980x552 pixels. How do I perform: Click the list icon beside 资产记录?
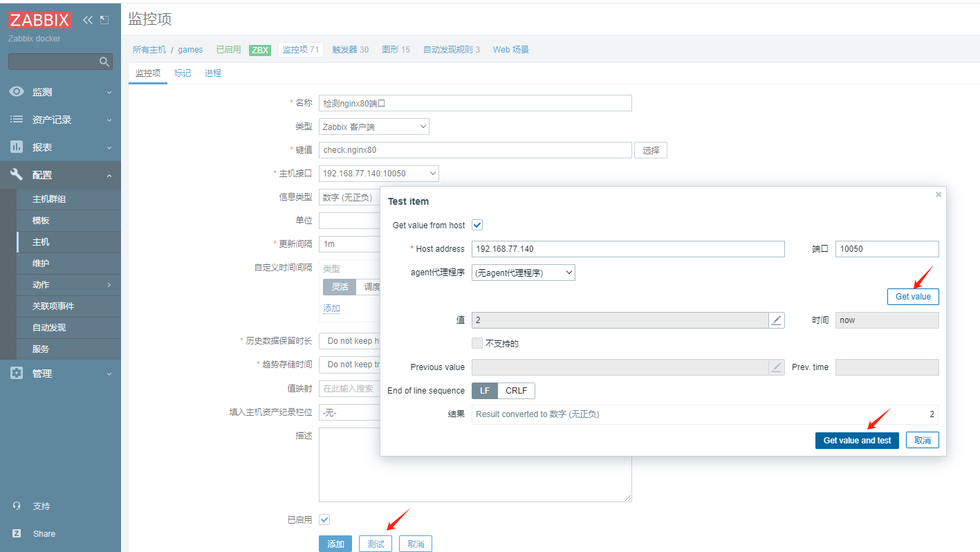[x=17, y=120]
